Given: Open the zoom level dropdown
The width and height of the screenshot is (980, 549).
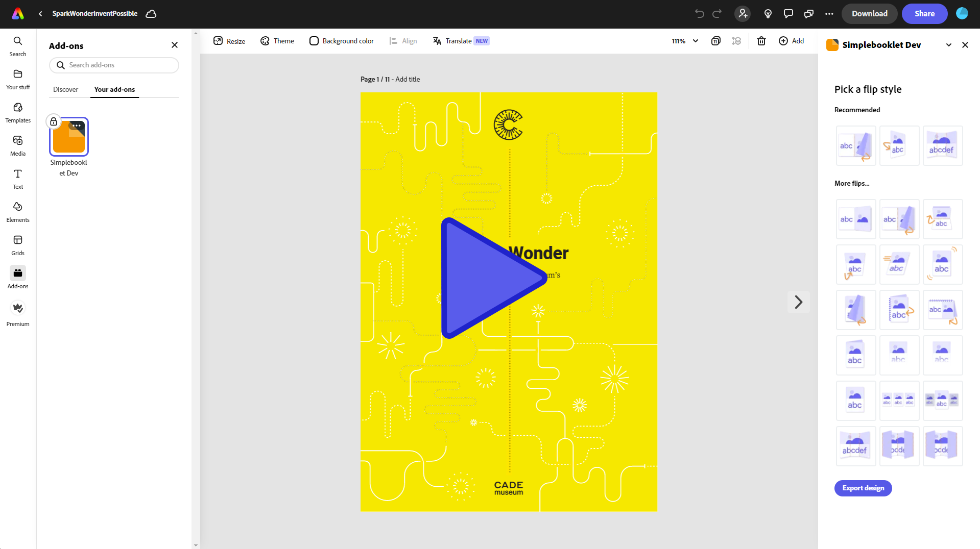Looking at the screenshot, I should (684, 41).
